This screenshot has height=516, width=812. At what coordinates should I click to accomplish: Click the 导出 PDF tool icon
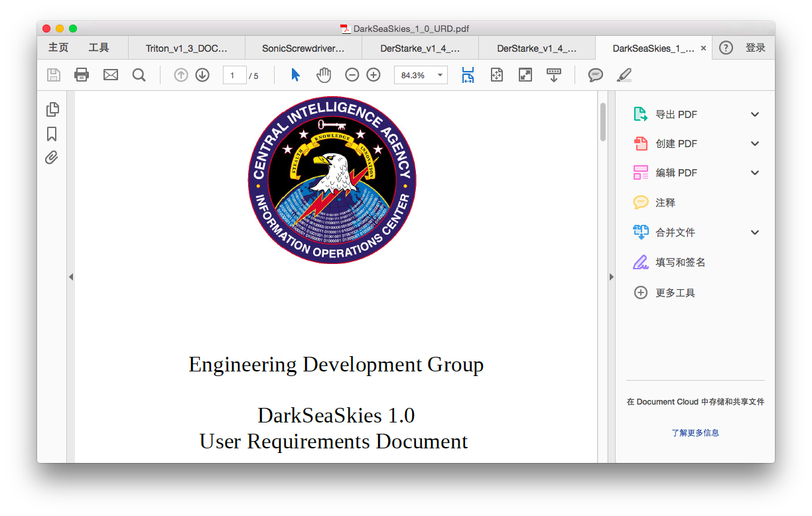coord(640,114)
